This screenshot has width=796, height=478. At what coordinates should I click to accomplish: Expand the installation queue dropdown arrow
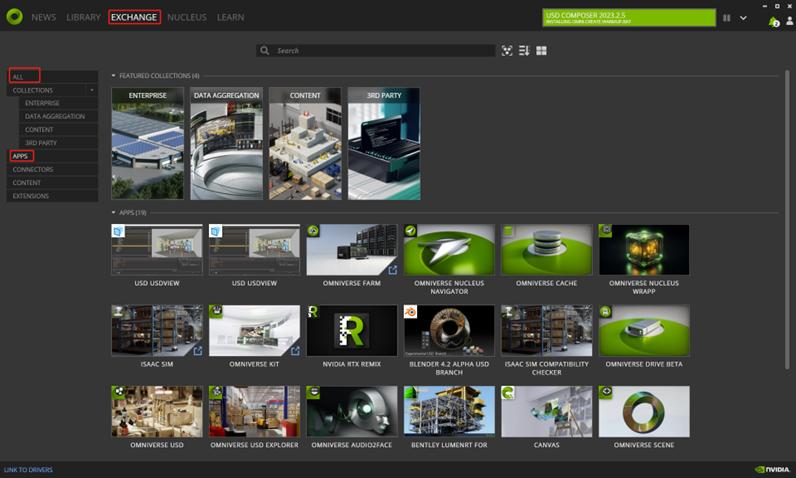743,18
